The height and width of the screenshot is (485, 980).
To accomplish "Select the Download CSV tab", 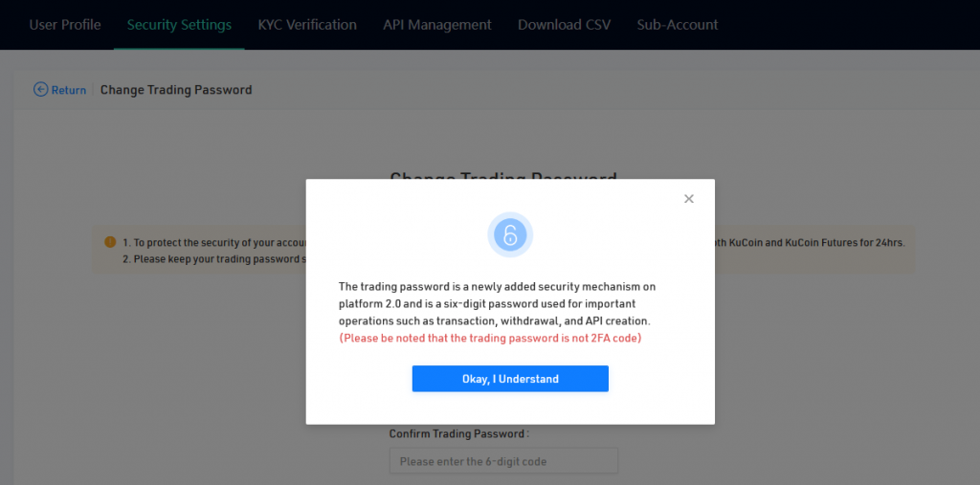I will (x=564, y=25).
